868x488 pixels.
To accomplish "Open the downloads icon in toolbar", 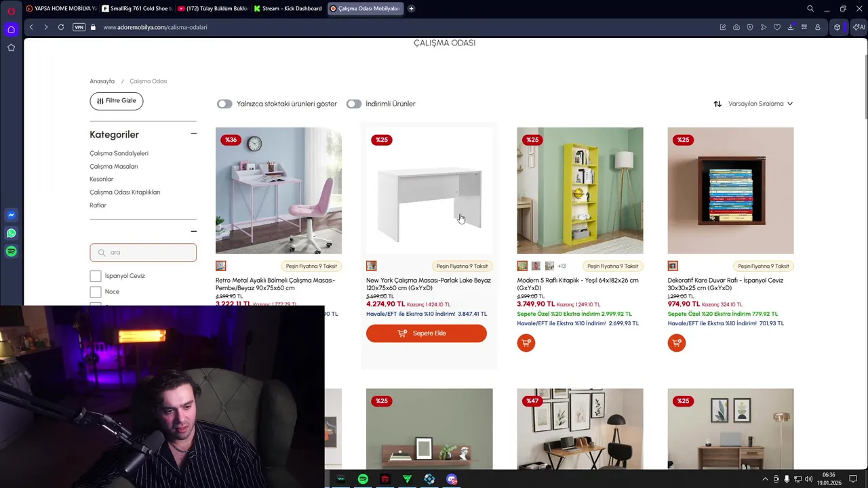I will pos(791,27).
